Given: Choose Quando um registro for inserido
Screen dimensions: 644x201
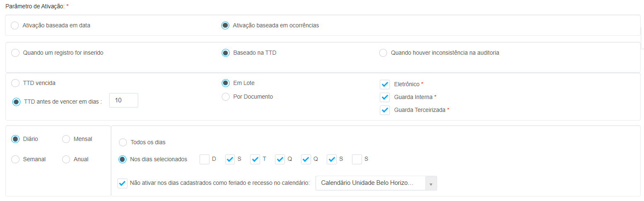Looking at the screenshot, I should 15,53.
